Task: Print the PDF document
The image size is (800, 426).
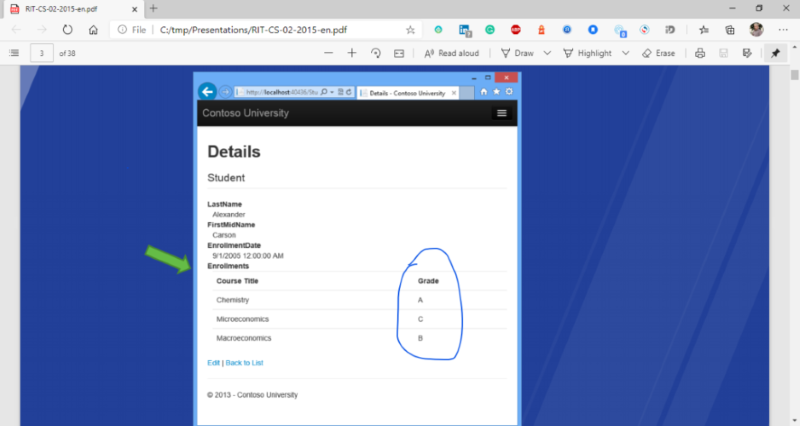Action: click(x=700, y=53)
